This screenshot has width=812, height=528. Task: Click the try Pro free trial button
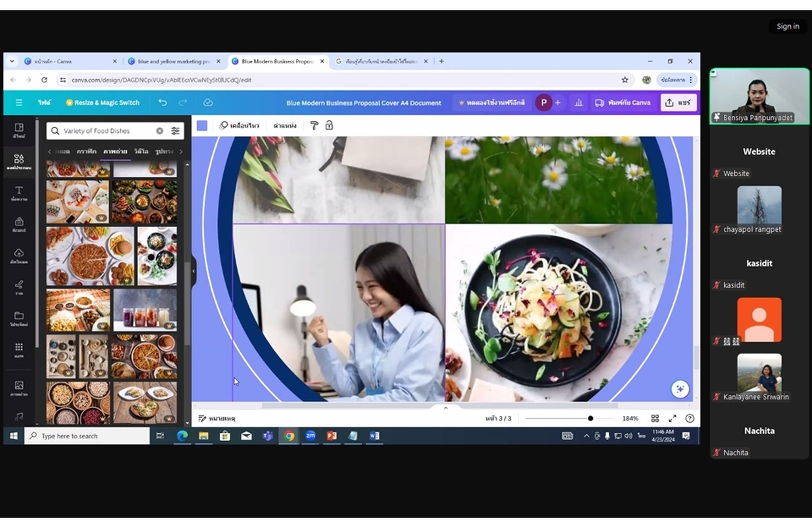point(491,103)
